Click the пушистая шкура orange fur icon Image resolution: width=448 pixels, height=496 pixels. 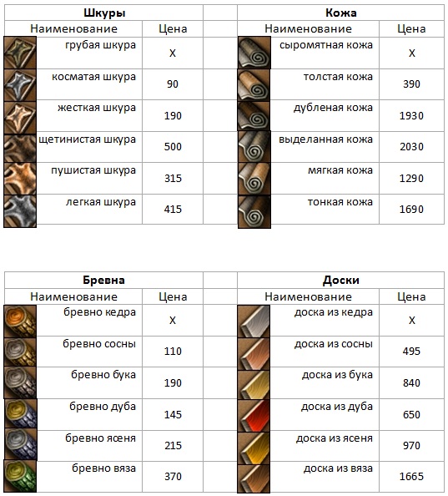pyautogui.click(x=20, y=179)
